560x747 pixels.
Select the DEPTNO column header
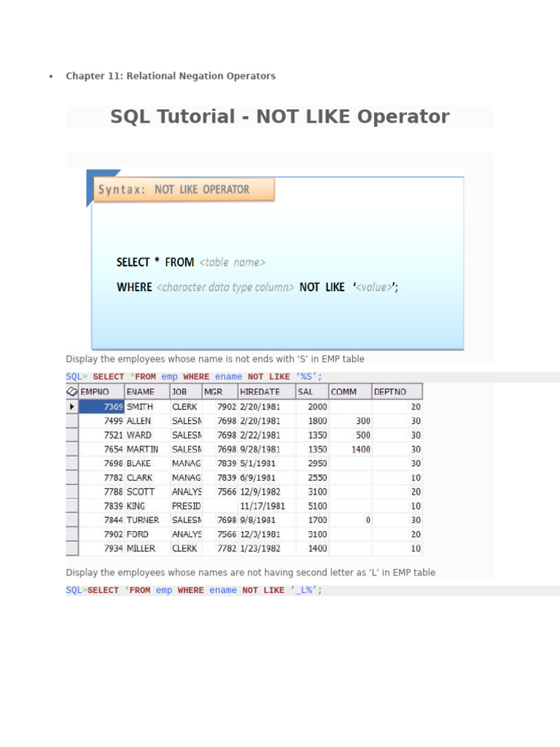click(x=397, y=392)
